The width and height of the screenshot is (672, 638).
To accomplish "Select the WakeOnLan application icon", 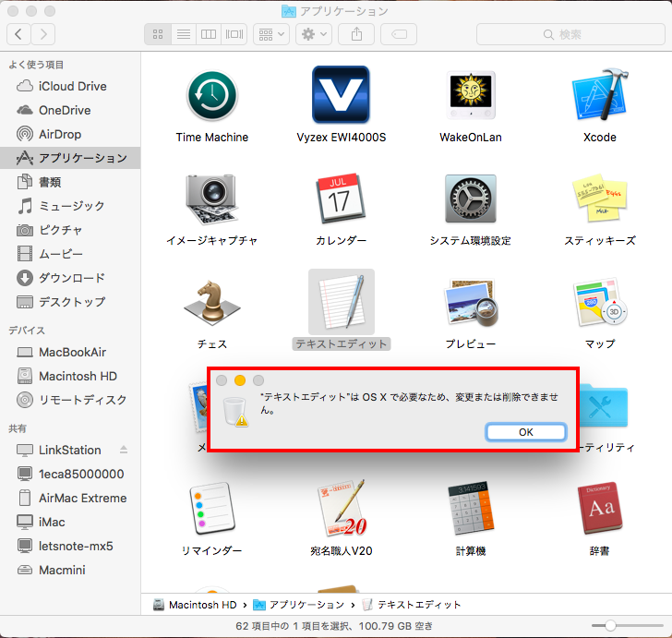I will (471, 95).
